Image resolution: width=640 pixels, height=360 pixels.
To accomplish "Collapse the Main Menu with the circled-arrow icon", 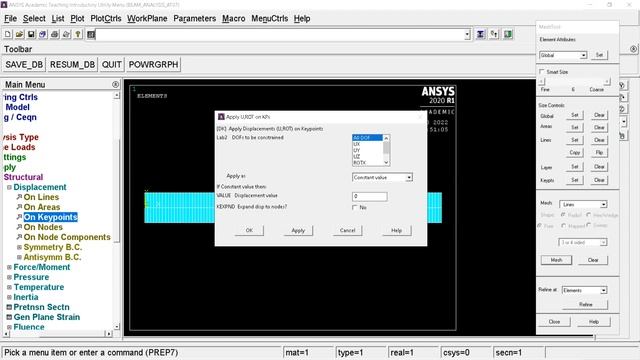I will point(116,84).
